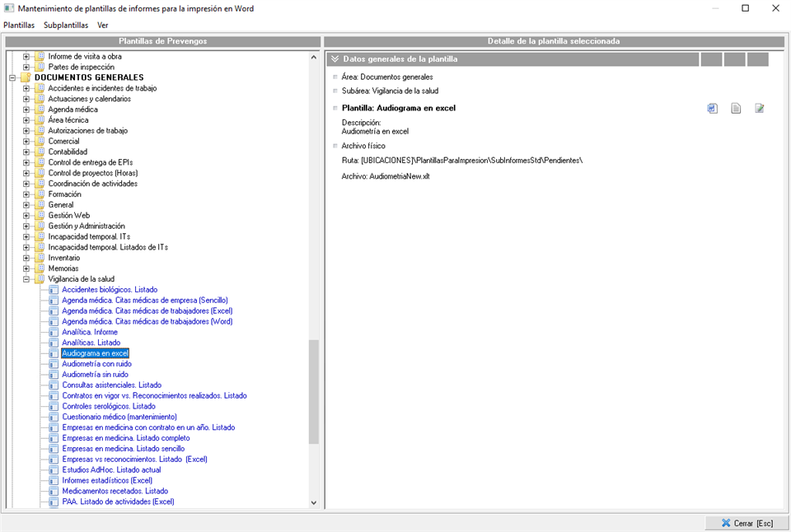The width and height of the screenshot is (791, 532).
Task: Click the edit pencil icon beside Plantilla
Action: click(760, 109)
